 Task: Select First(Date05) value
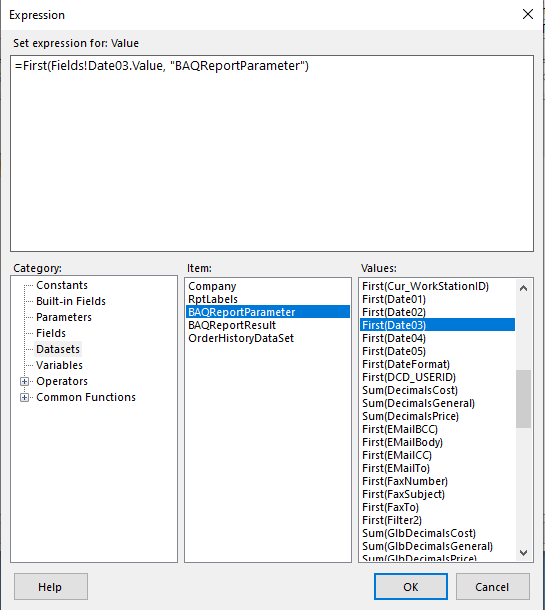coord(437,351)
